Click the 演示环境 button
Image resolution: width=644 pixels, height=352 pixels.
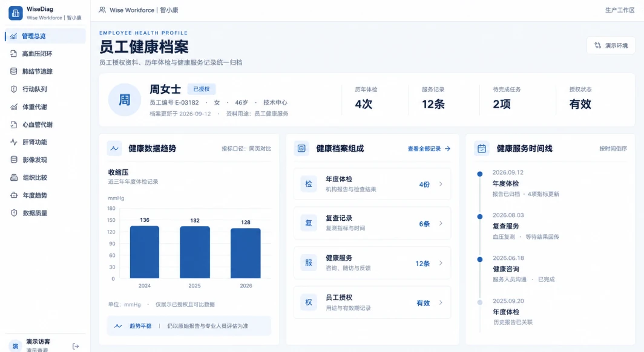coord(611,45)
